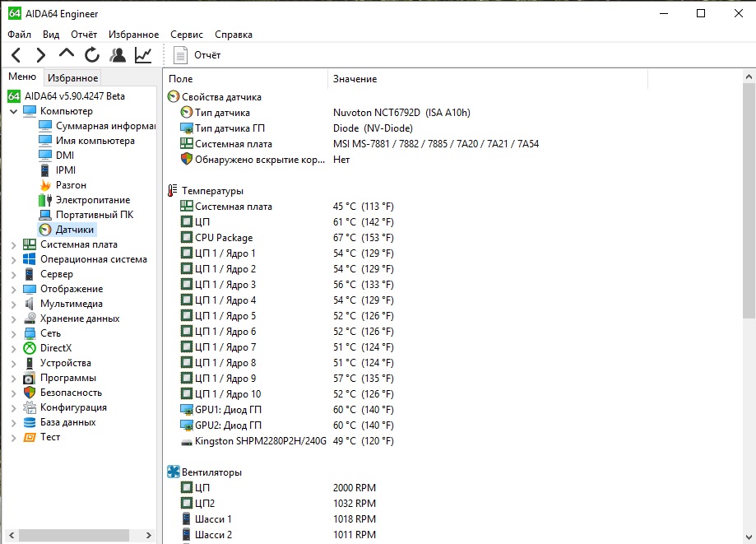Expand the Сервер tree node
Screen dimensions: 756x544
coord(13,275)
